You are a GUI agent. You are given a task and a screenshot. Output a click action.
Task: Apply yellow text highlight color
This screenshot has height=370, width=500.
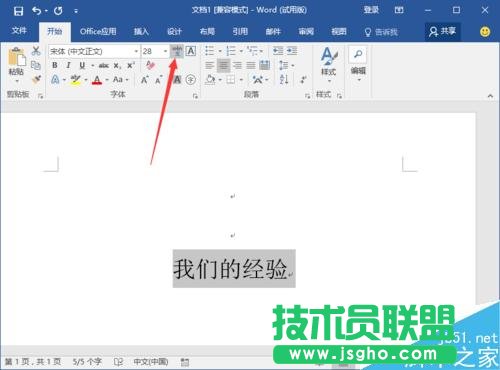coord(76,80)
